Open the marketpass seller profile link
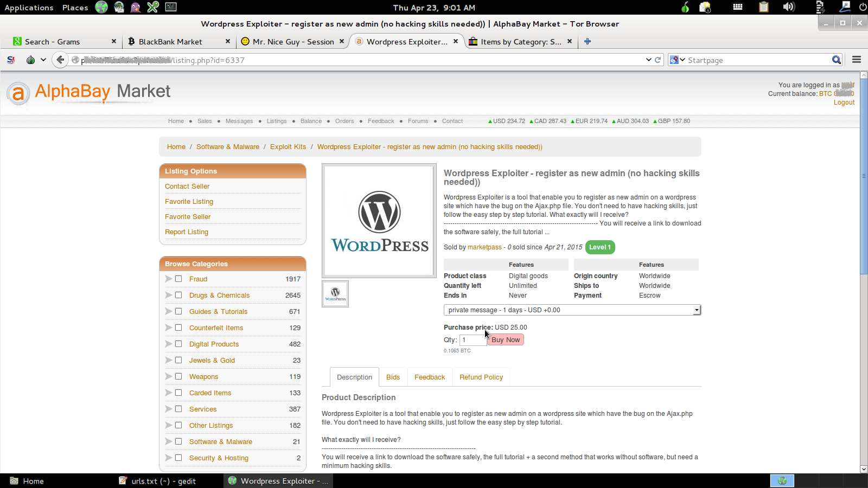The width and height of the screenshot is (868, 488). pyautogui.click(x=484, y=247)
